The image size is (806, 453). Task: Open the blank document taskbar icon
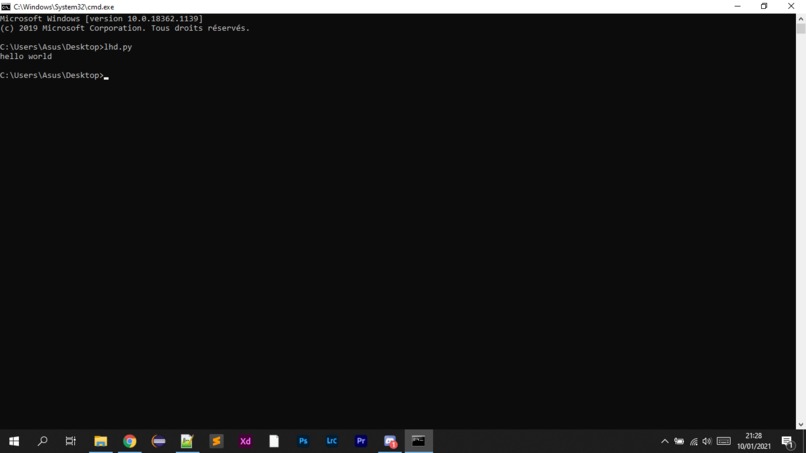click(274, 441)
